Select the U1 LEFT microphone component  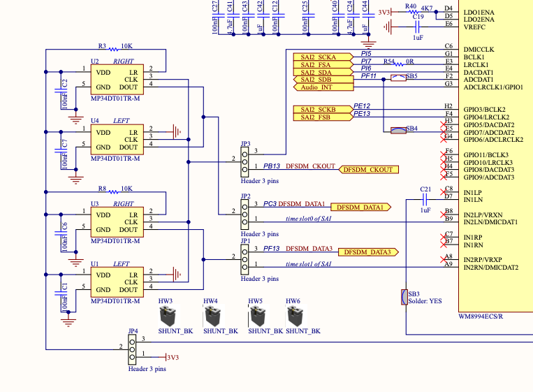click(117, 282)
